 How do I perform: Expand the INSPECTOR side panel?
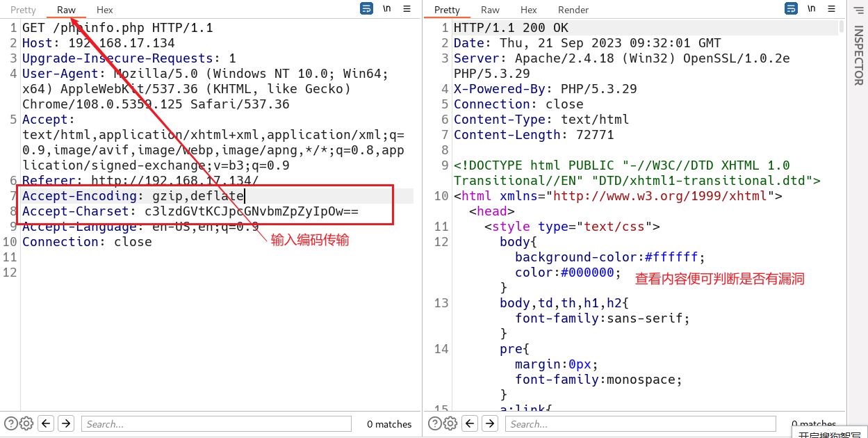point(858,56)
